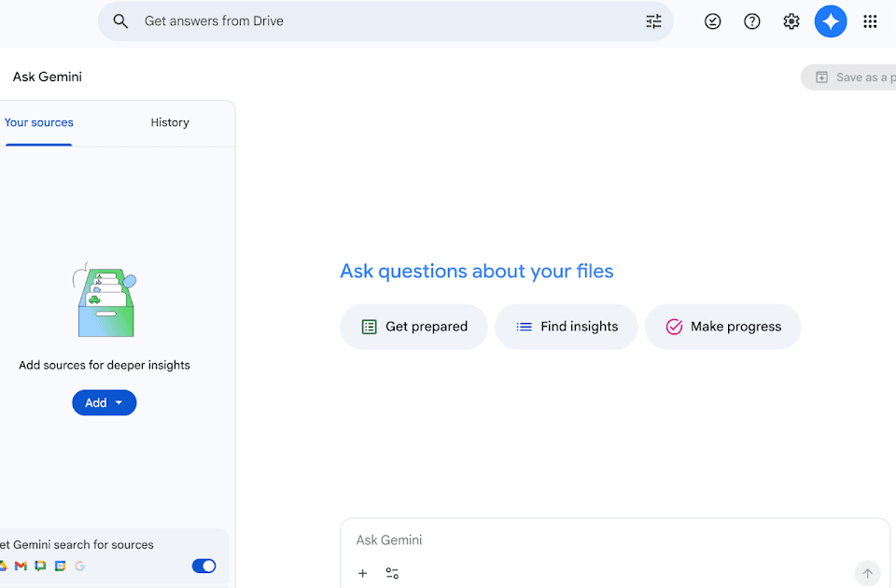Image resolution: width=896 pixels, height=588 pixels.
Task: Click the Google Calendar source icon
Action: tap(61, 566)
